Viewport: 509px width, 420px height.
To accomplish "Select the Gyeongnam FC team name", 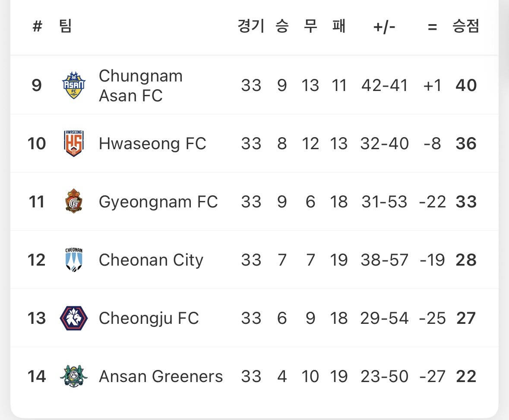I will coord(158,202).
